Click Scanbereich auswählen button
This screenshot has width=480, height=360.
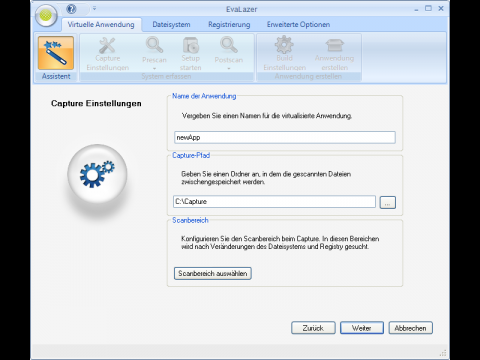(213, 273)
